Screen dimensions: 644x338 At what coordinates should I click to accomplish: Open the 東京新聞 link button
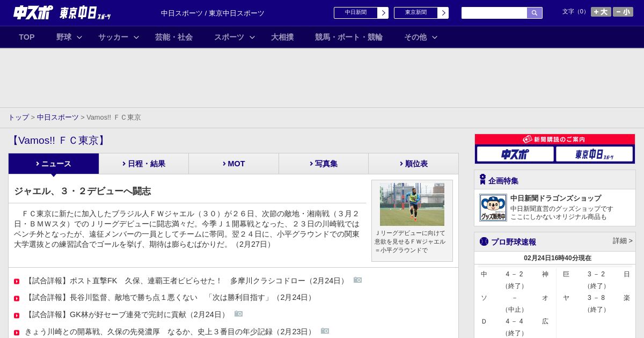(x=416, y=13)
